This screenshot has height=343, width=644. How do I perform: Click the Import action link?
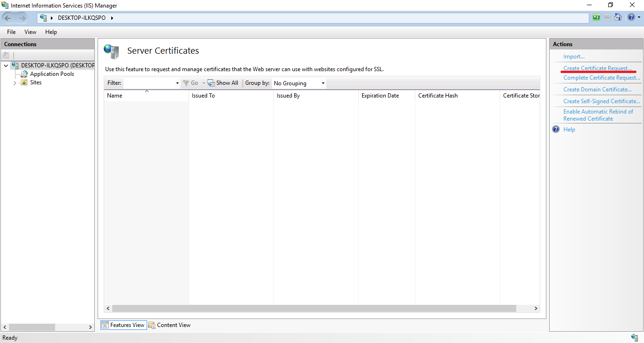click(574, 57)
